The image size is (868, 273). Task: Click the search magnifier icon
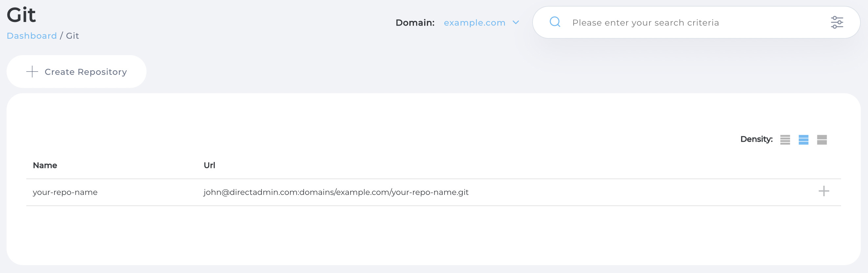(555, 22)
